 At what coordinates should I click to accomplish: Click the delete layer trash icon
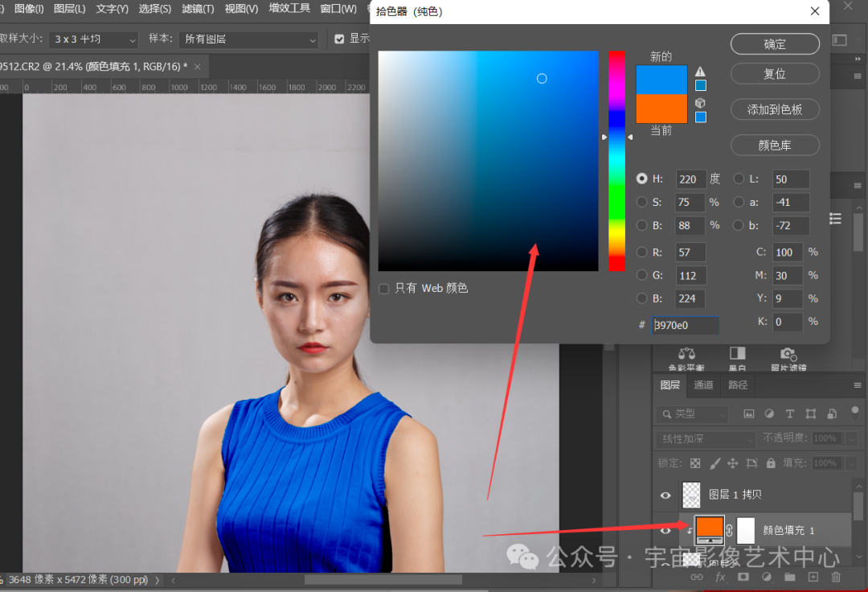pyautogui.click(x=836, y=577)
